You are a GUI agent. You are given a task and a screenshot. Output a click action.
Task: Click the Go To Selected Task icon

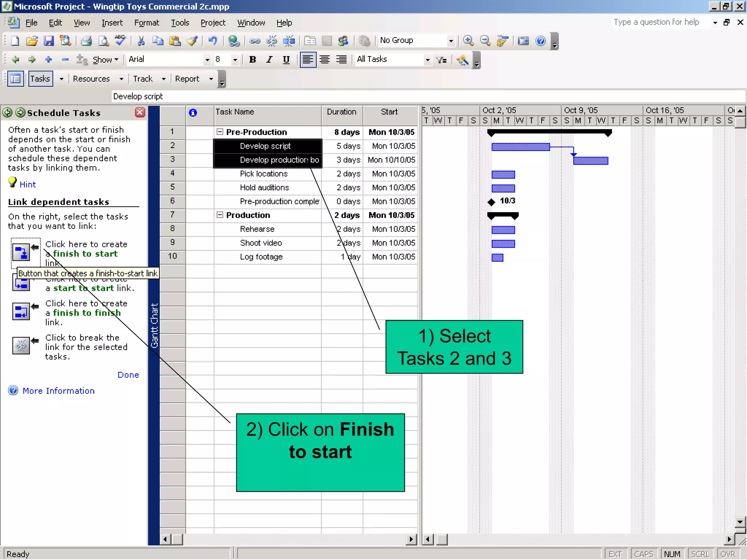point(503,41)
